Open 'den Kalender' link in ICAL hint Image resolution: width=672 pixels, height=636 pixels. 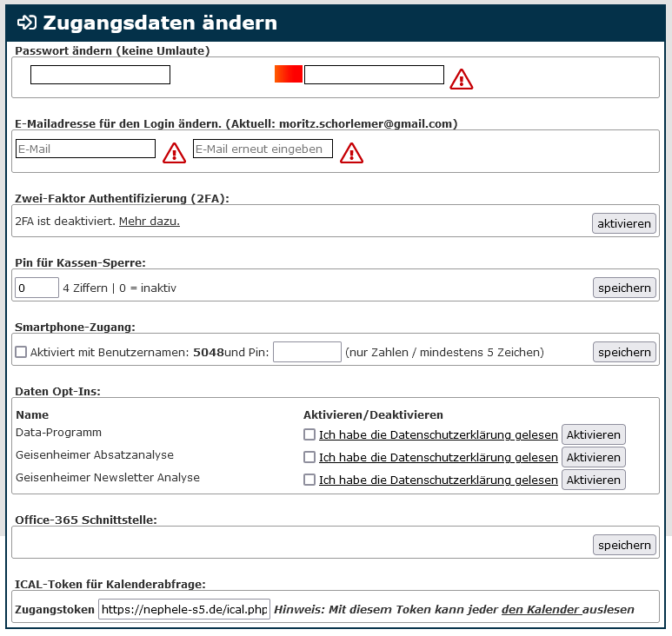click(x=540, y=610)
